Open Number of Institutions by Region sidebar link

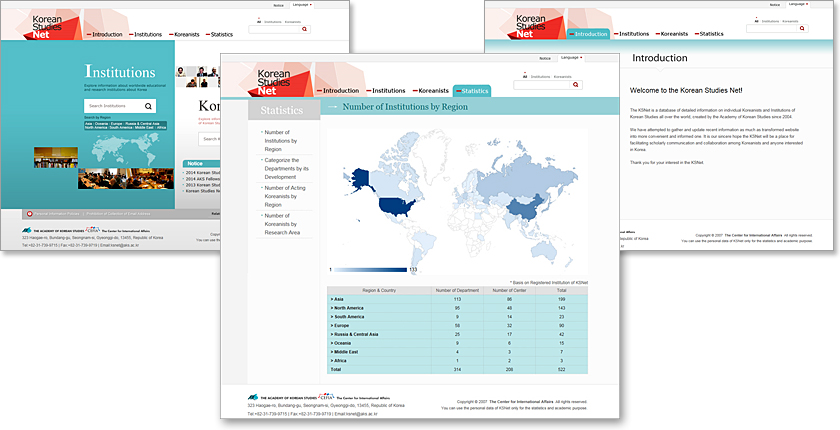tap(281, 140)
